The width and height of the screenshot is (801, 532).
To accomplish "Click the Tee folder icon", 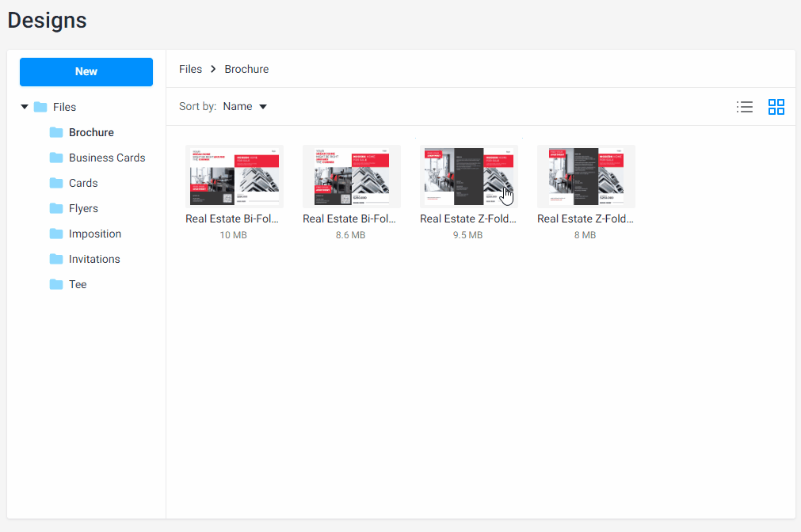I will (x=56, y=284).
